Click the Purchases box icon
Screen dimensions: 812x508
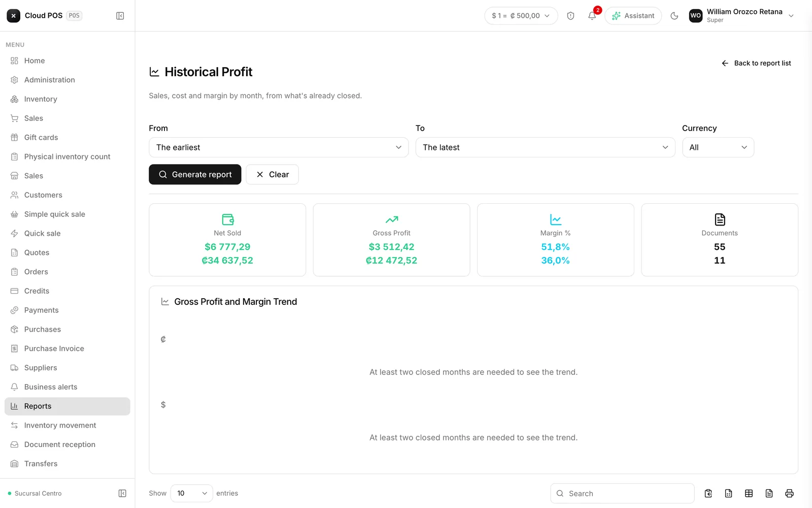click(14, 329)
